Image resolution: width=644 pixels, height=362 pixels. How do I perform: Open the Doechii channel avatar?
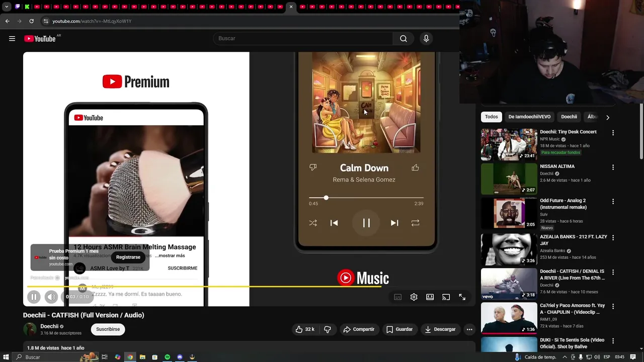coord(30,329)
